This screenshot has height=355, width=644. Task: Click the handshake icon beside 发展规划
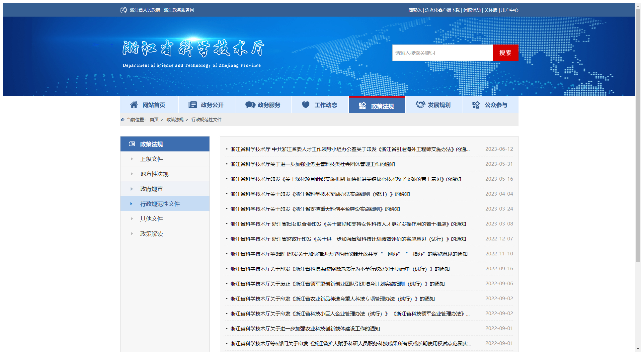(420, 105)
